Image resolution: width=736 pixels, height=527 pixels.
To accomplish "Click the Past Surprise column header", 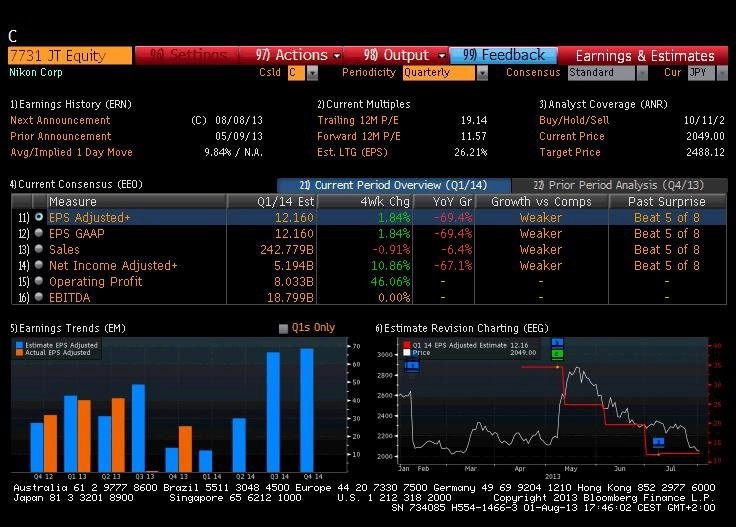I will pos(667,201).
